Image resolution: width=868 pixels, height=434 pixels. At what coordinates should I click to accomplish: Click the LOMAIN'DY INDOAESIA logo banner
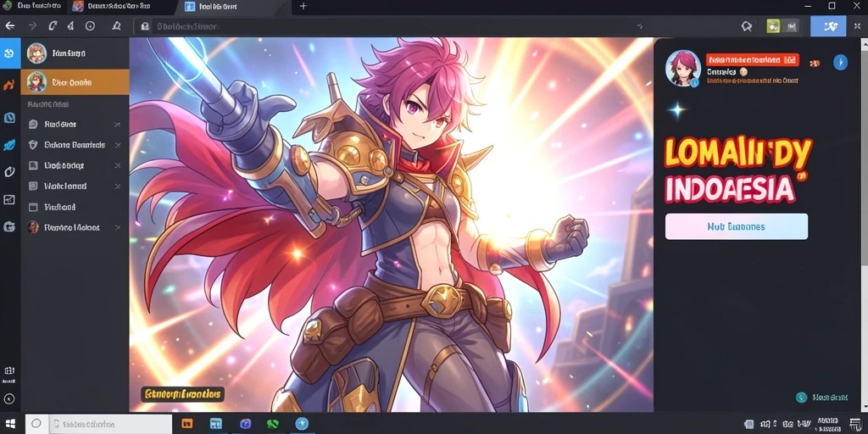(738, 170)
